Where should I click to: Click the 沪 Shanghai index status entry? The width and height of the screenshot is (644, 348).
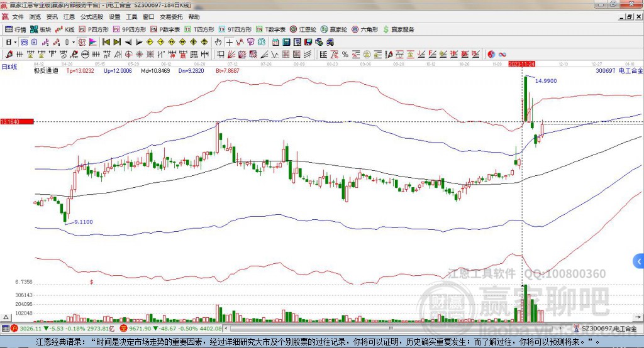point(63,329)
